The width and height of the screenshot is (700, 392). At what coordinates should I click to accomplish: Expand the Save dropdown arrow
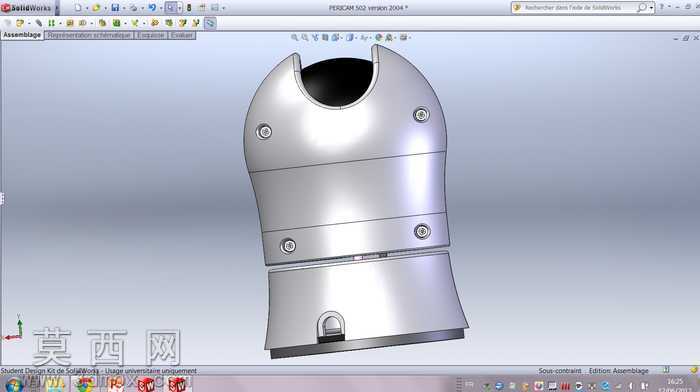[x=124, y=8]
